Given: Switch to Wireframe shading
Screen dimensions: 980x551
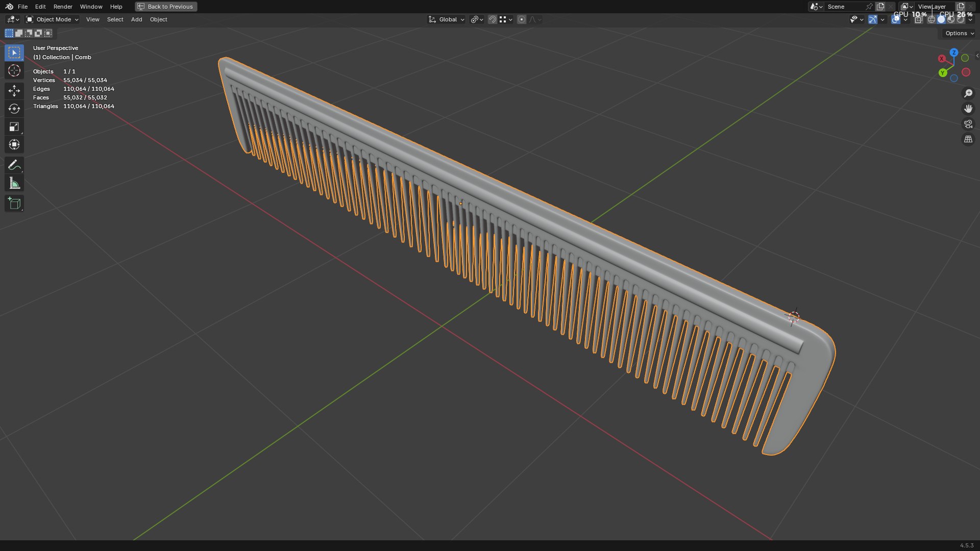Looking at the screenshot, I should click(932, 19).
